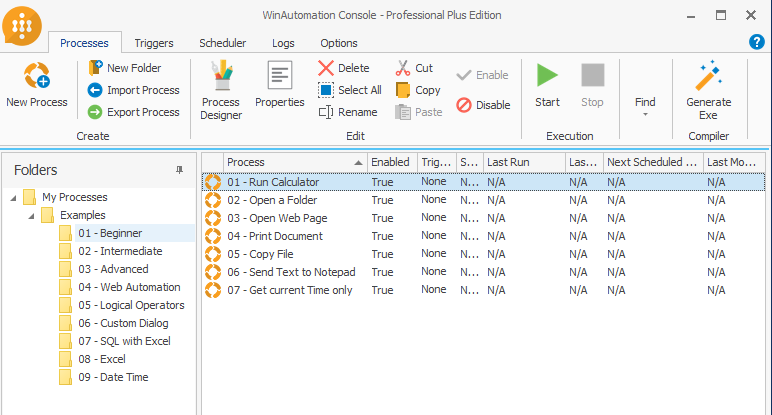Select the 02 - Intermediate folder
The height and width of the screenshot is (415, 772).
click(120, 251)
